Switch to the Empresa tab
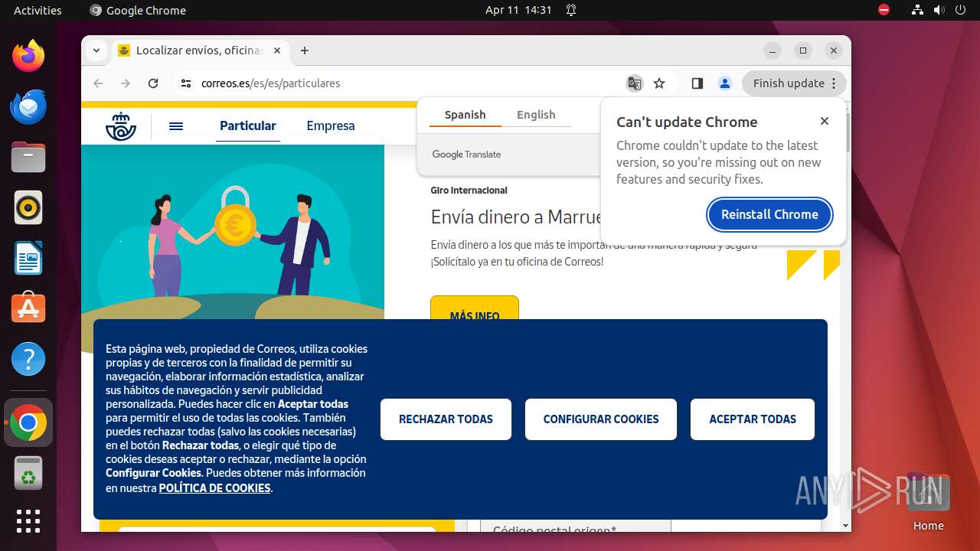This screenshot has height=551, width=980. tap(331, 126)
